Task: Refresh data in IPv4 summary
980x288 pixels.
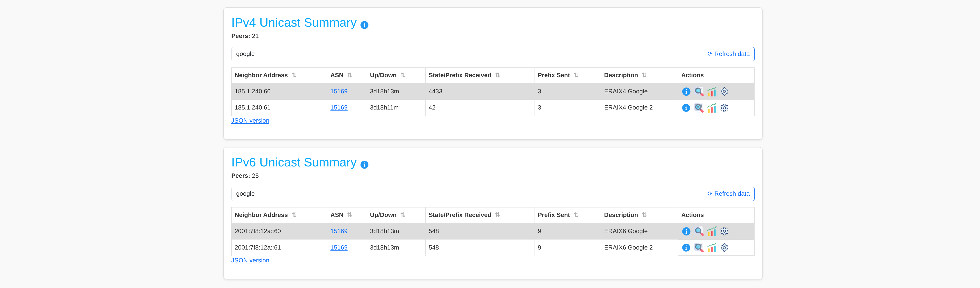Action: [x=728, y=54]
